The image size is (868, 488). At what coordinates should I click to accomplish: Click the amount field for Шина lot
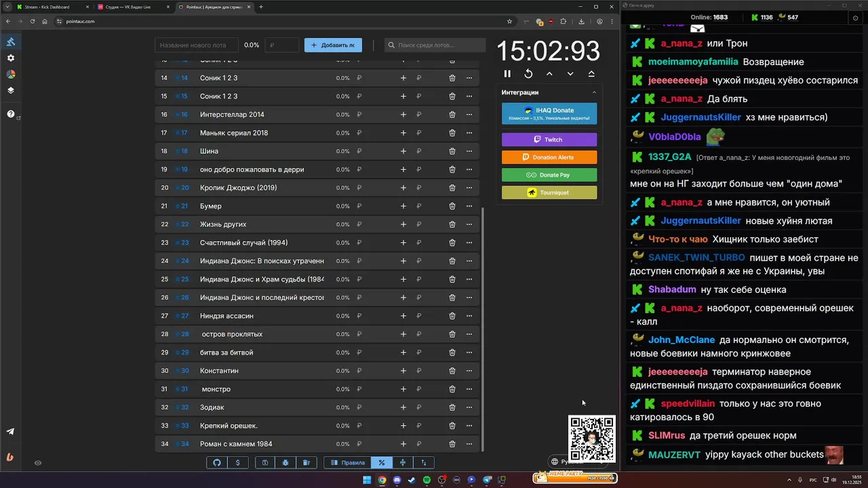(373, 151)
